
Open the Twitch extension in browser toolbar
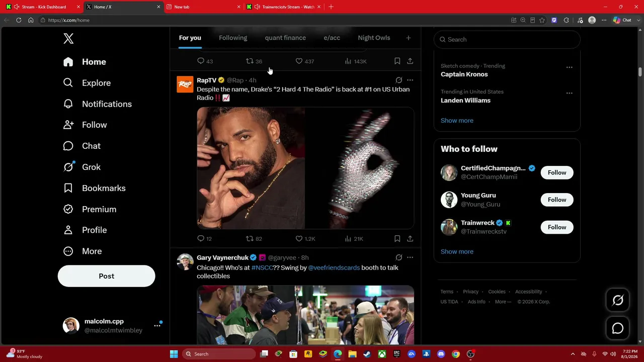point(554,20)
